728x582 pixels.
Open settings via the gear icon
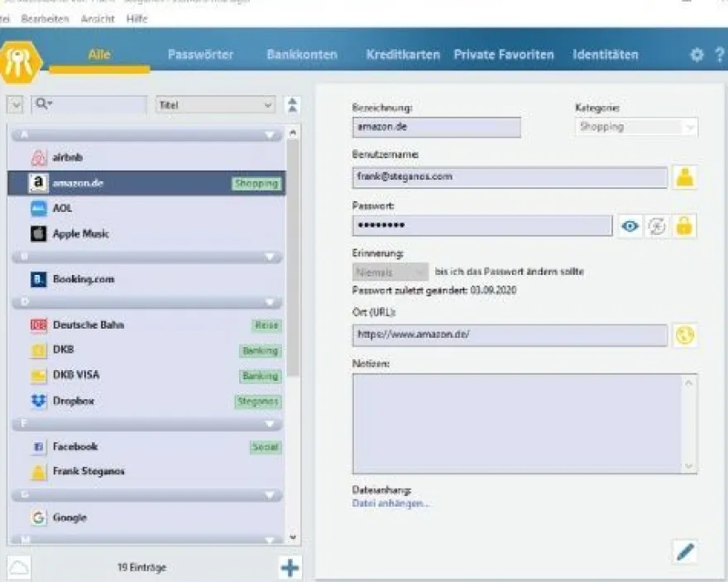tap(697, 55)
